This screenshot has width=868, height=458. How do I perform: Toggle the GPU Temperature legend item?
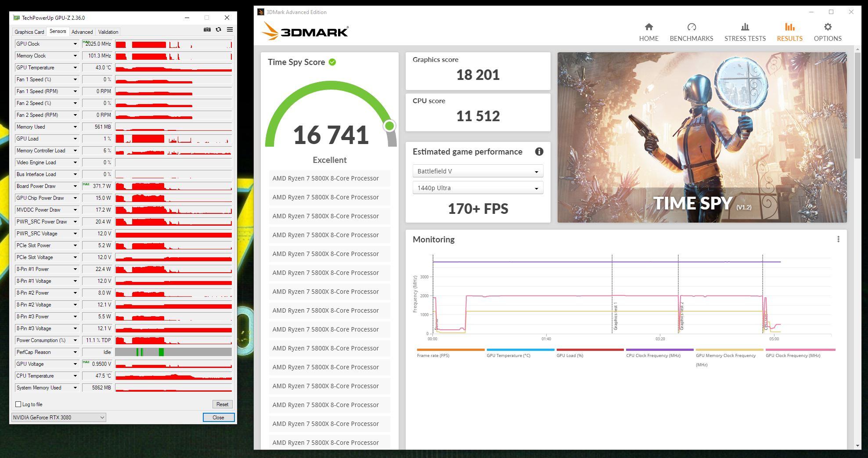coord(520,353)
